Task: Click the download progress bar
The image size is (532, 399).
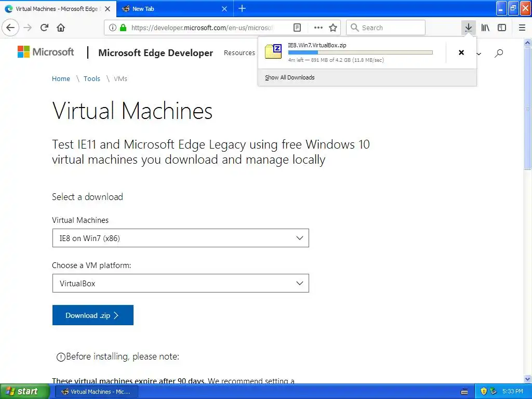Action: (x=361, y=52)
